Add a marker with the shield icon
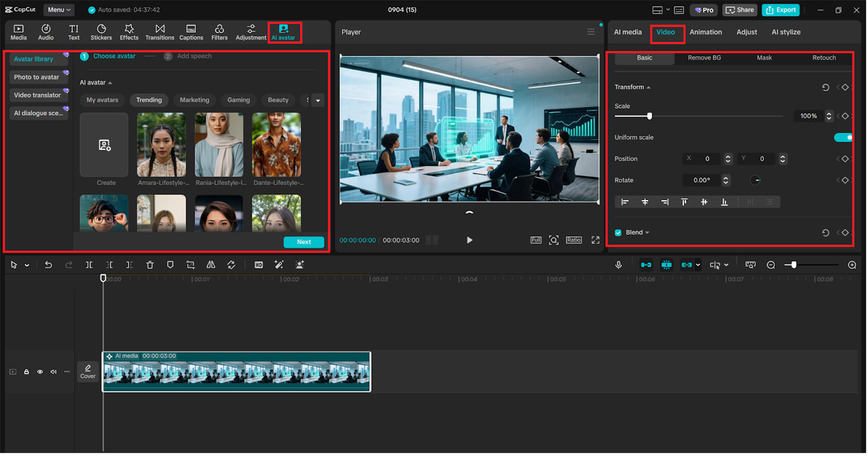The height and width of the screenshot is (458, 868). pos(170,265)
